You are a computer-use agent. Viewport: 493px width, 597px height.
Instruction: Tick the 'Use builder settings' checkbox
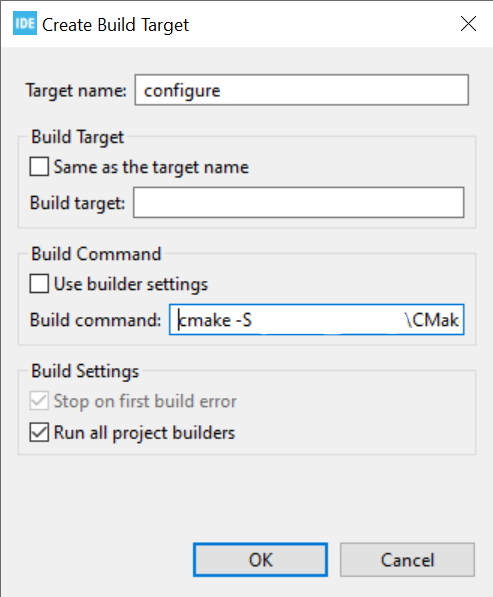coord(39,284)
